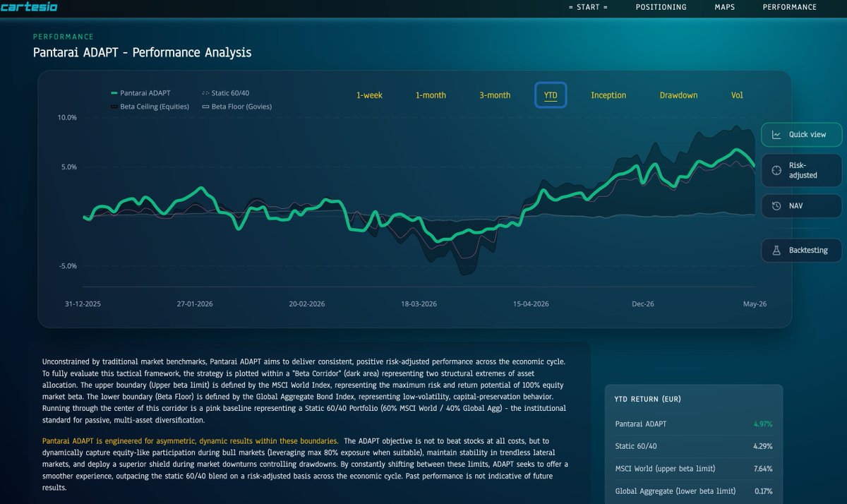Switch to the Vol view
The image size is (847, 504).
[737, 95]
